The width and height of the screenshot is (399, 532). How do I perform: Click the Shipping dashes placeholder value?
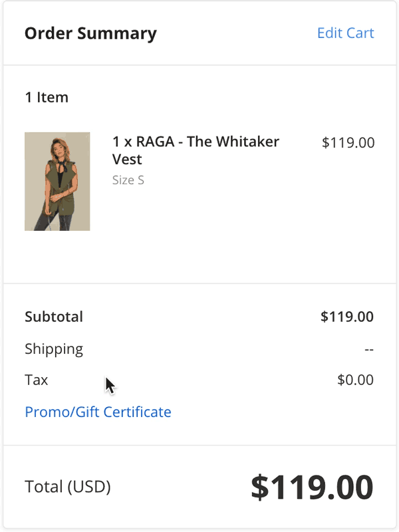coord(368,350)
